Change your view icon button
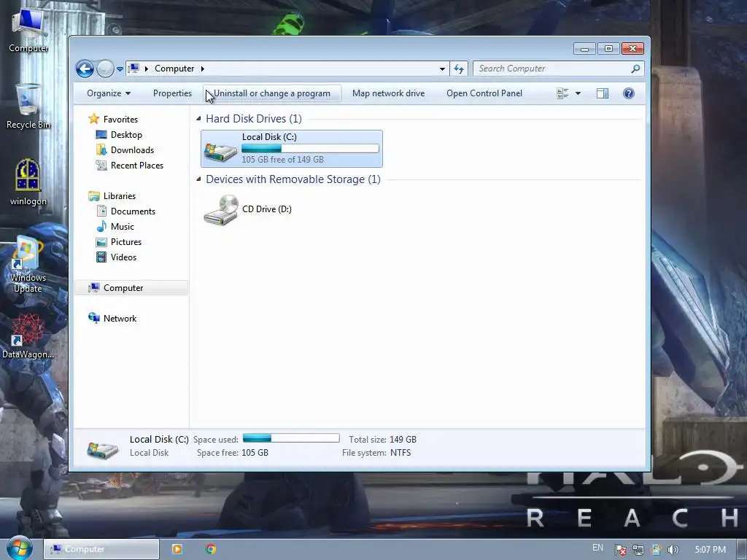Screen dimensions: 747x560 pyautogui.click(x=562, y=93)
